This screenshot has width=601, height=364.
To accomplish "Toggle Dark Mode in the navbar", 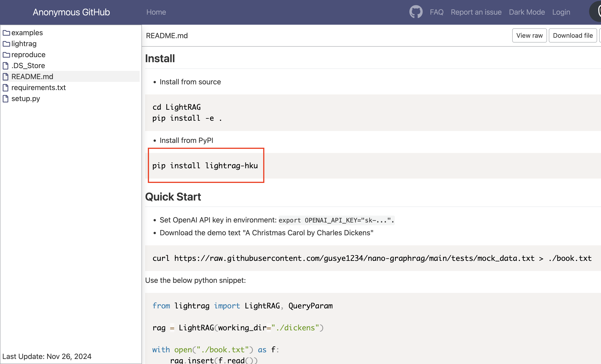I will coord(527,12).
